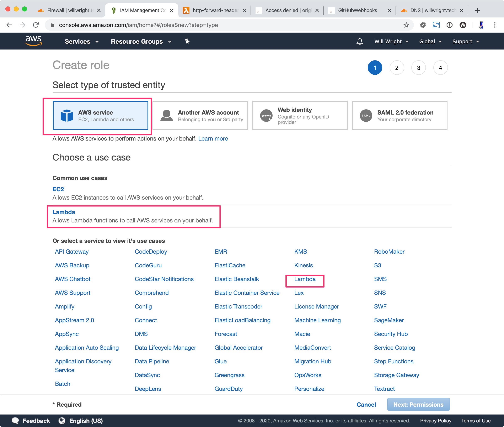Open a new browser tab with plus icon
Screen dimensions: 504x427
477,10
